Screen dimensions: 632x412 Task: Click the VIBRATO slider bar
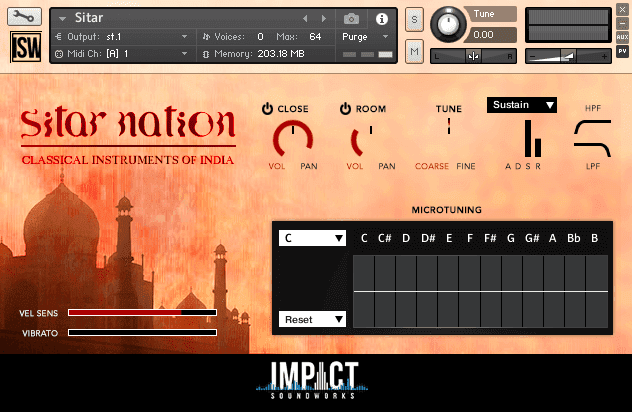(x=142, y=333)
